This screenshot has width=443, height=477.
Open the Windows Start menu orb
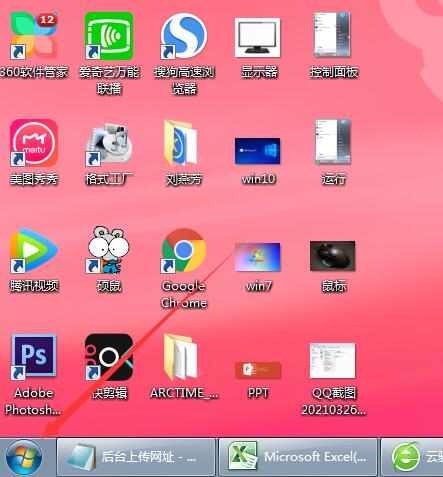24,457
